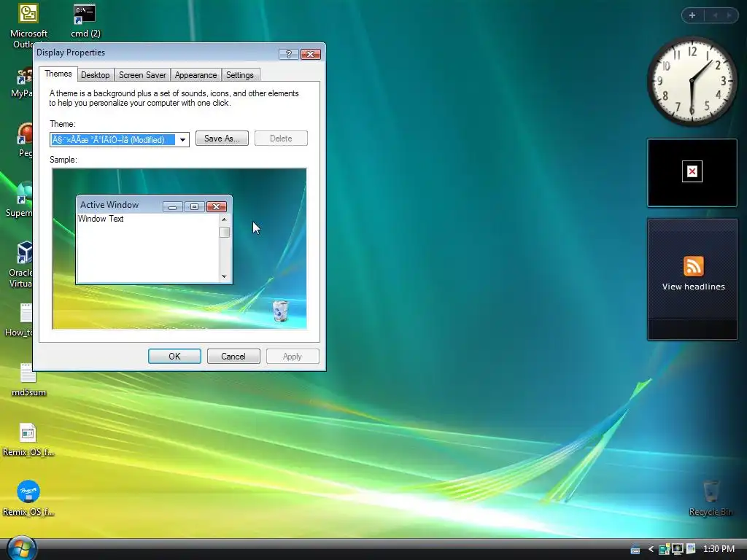Switch to the Themes tab
The height and width of the screenshot is (560, 747).
(58, 74)
